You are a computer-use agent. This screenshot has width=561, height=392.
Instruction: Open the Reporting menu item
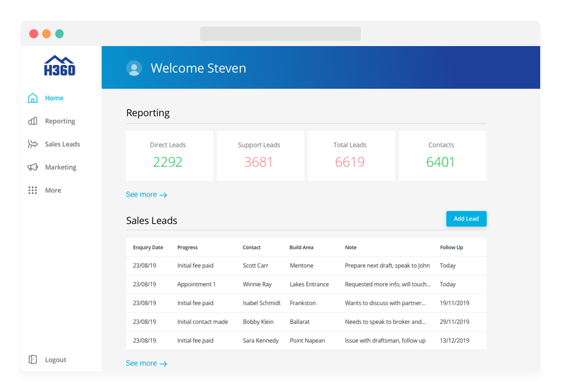(x=60, y=121)
